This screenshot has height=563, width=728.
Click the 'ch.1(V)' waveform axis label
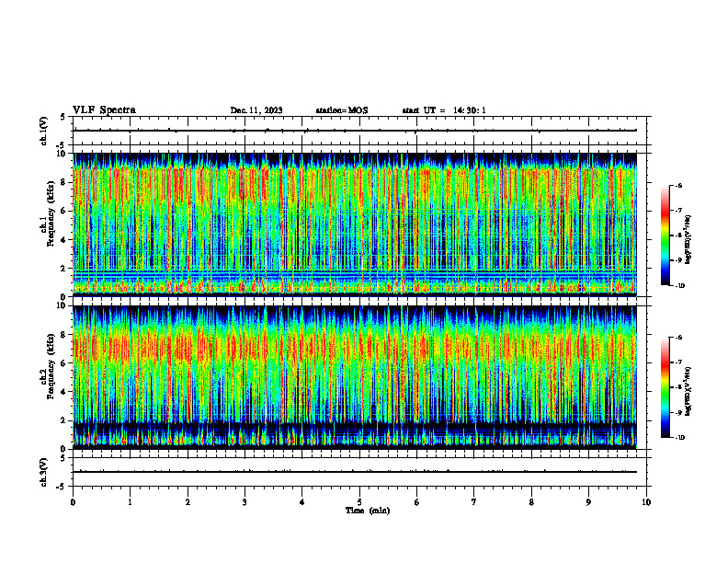[x=43, y=131]
